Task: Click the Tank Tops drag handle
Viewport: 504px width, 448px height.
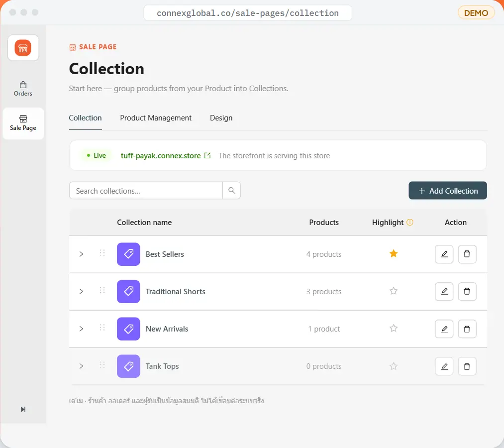Action: [102, 365]
